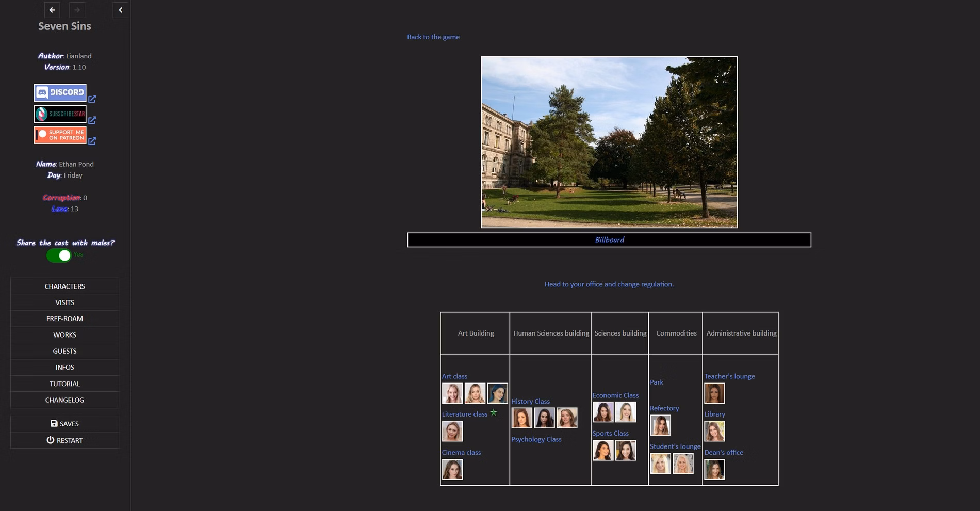The image size is (980, 511).
Task: Click the Back to the game link
Action: (x=433, y=37)
